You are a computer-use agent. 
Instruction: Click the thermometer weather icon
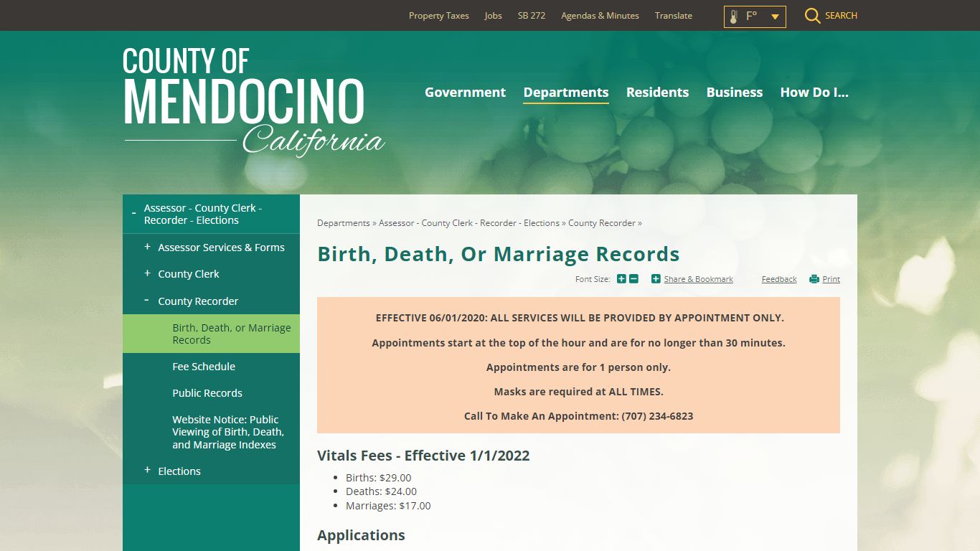(x=733, y=17)
